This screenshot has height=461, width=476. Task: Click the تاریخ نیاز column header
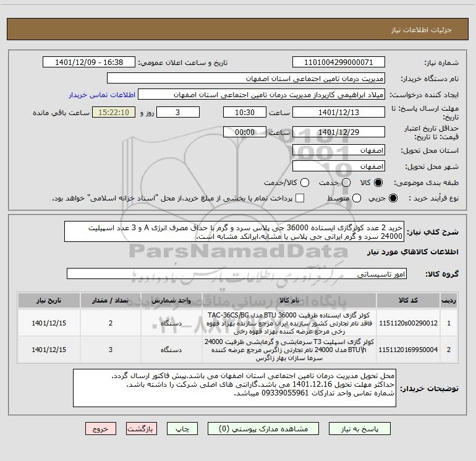[x=49, y=300]
